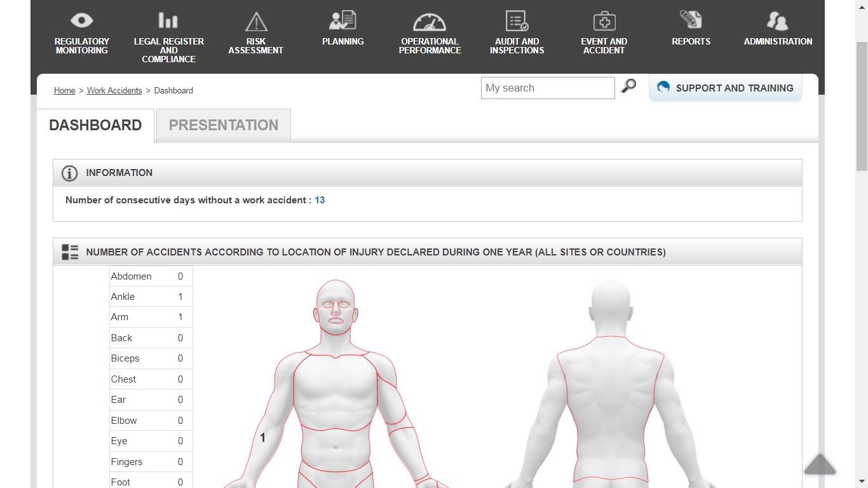Click the Planning icon
Viewport: 868px width, 488px height.
point(343,20)
